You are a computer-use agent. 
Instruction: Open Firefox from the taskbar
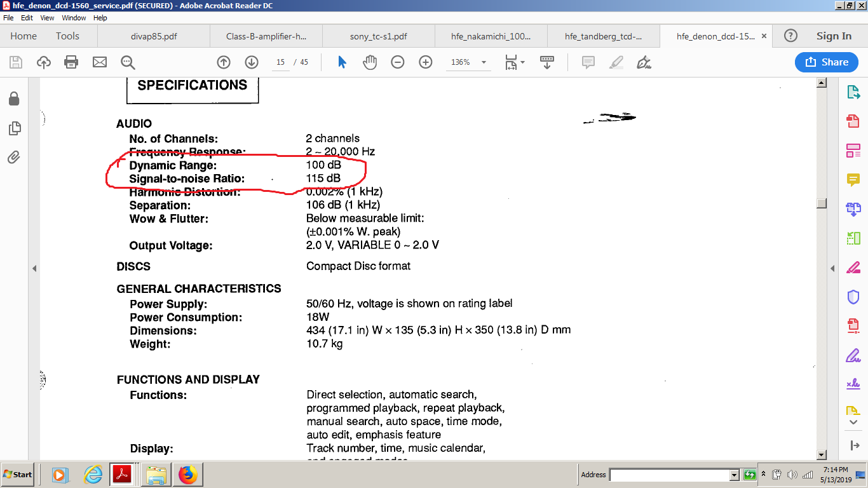click(x=188, y=475)
